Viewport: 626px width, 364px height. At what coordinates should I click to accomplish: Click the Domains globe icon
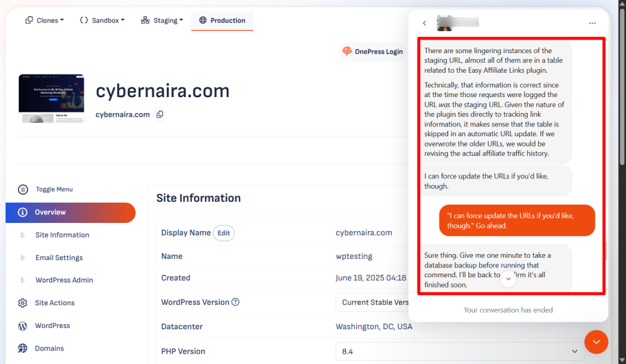[23, 348]
